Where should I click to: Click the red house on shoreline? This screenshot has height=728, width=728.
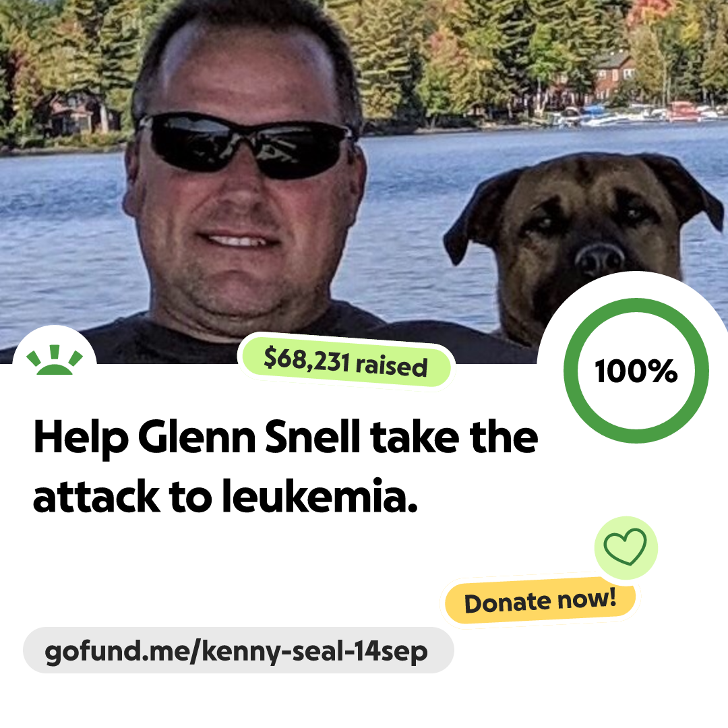(614, 74)
